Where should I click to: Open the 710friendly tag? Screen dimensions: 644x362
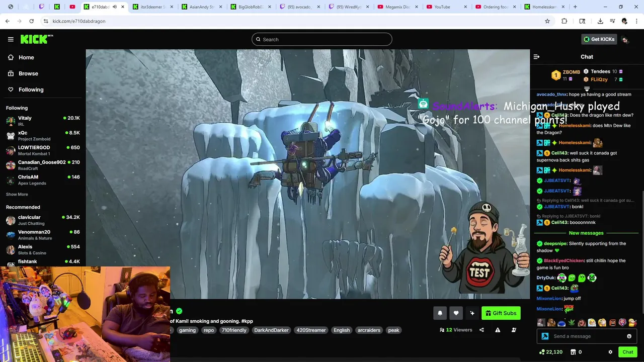pyautogui.click(x=234, y=330)
